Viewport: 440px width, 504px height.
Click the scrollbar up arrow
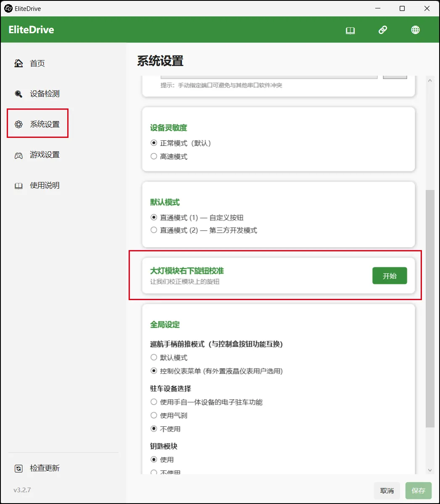[430, 81]
